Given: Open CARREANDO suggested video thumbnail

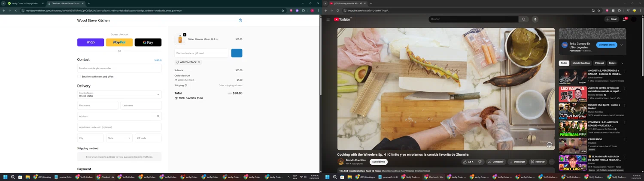Looking at the screenshot, I should (573, 145).
